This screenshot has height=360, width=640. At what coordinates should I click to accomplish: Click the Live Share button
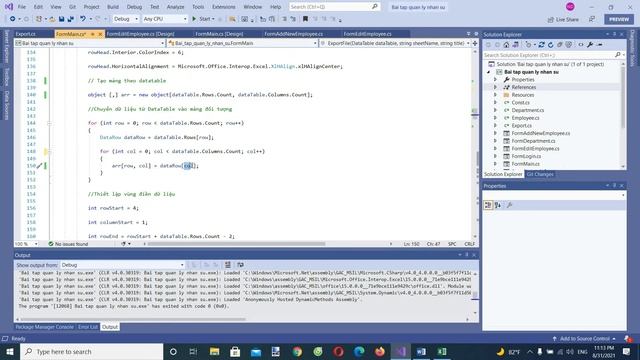563,19
